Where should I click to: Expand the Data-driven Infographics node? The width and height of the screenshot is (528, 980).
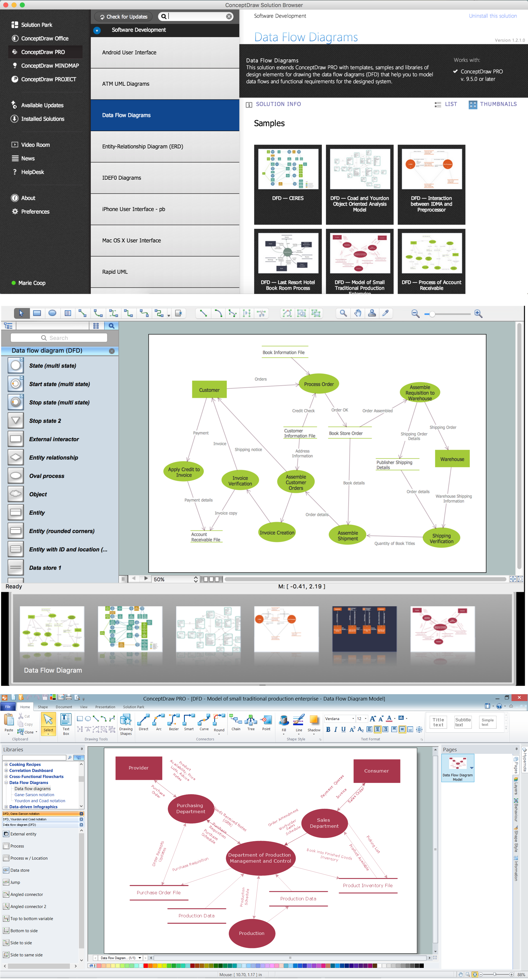coord(6,807)
